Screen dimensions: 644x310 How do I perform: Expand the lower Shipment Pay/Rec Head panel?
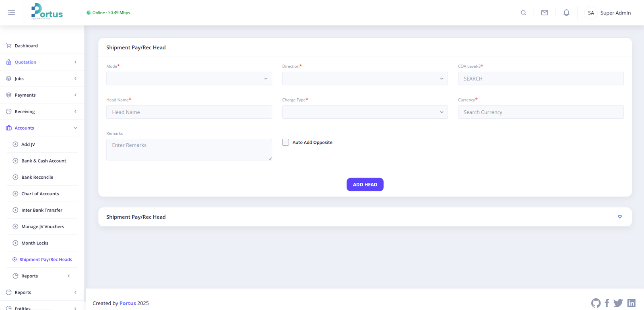click(x=619, y=217)
